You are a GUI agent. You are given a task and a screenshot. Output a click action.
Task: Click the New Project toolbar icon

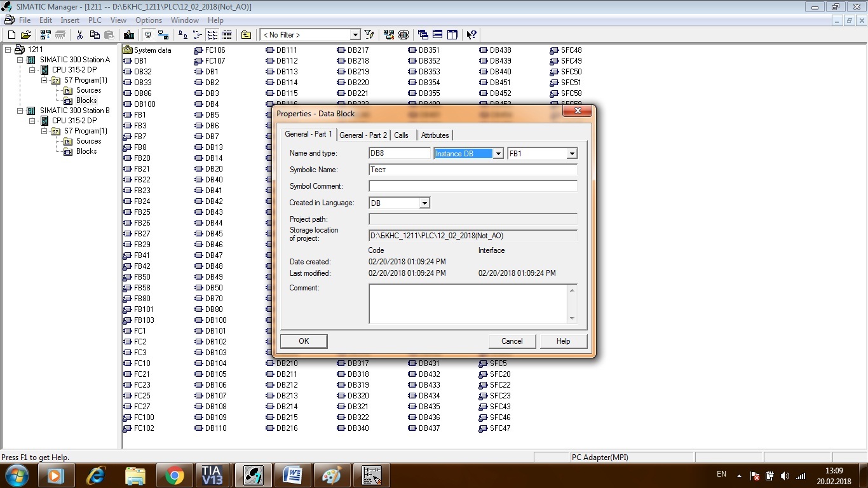tap(11, 35)
